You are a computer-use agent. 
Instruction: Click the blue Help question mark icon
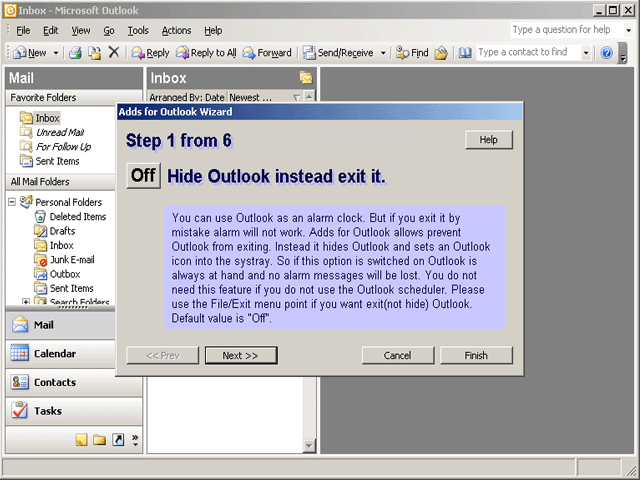point(607,53)
